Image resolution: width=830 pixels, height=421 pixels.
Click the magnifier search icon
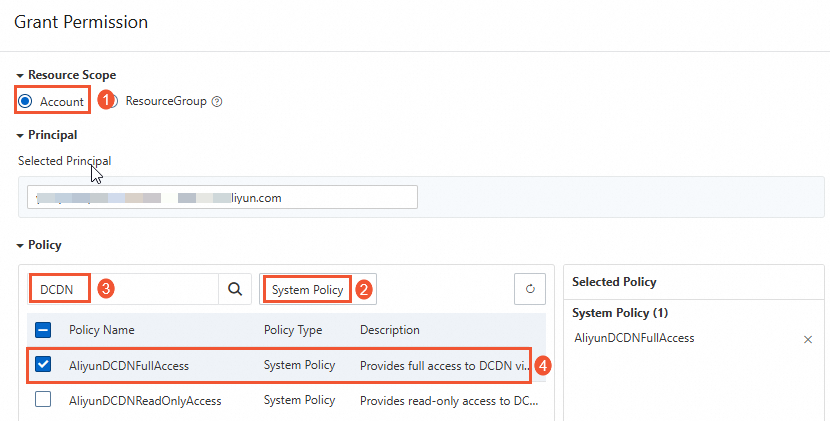[235, 289]
